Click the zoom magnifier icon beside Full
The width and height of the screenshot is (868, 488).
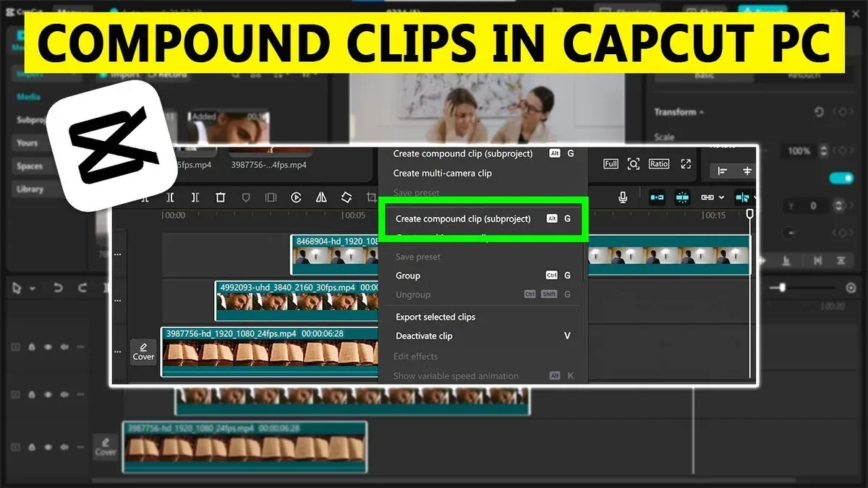click(x=634, y=164)
